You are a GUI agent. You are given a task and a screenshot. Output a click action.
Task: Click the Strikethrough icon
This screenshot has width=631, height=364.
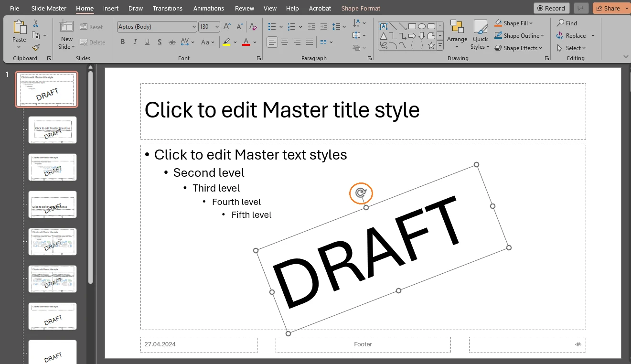(172, 42)
